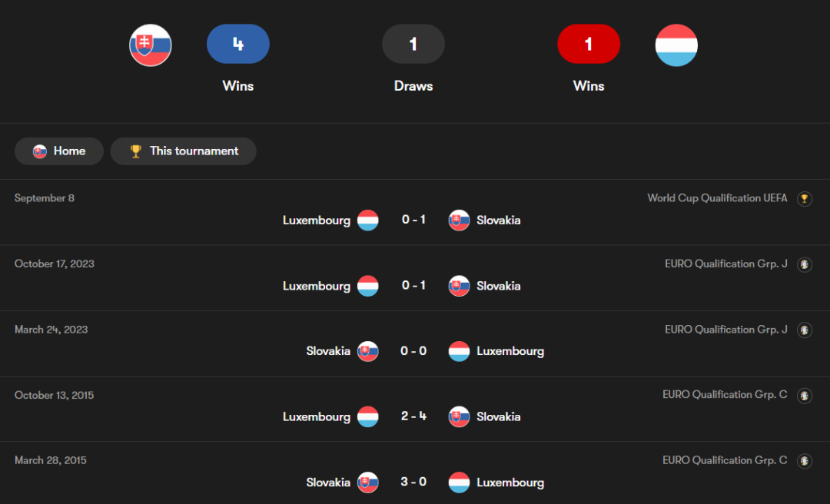Click EURO badge icon for October 17, 2023
The image size is (830, 504).
(x=805, y=264)
